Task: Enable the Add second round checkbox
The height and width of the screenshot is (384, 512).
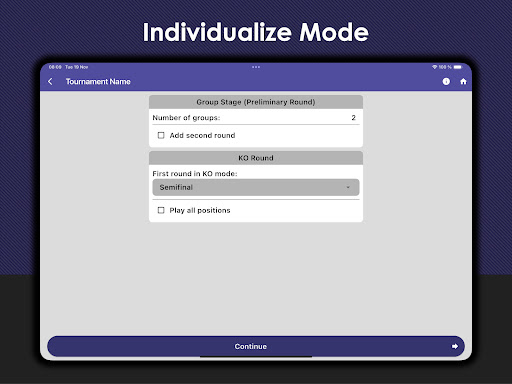Action: (x=161, y=135)
